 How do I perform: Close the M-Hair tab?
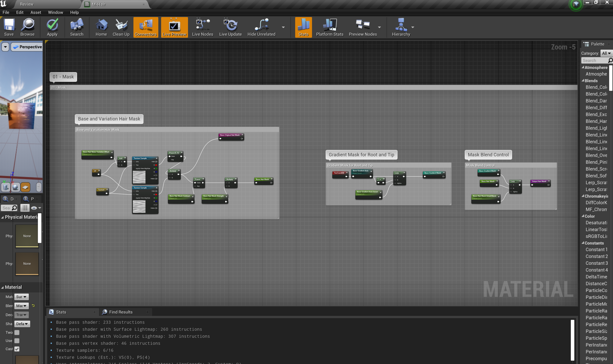tap(144, 4)
